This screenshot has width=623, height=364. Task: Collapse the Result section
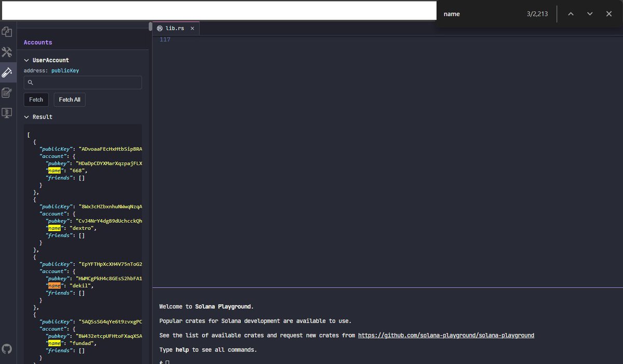point(38,117)
